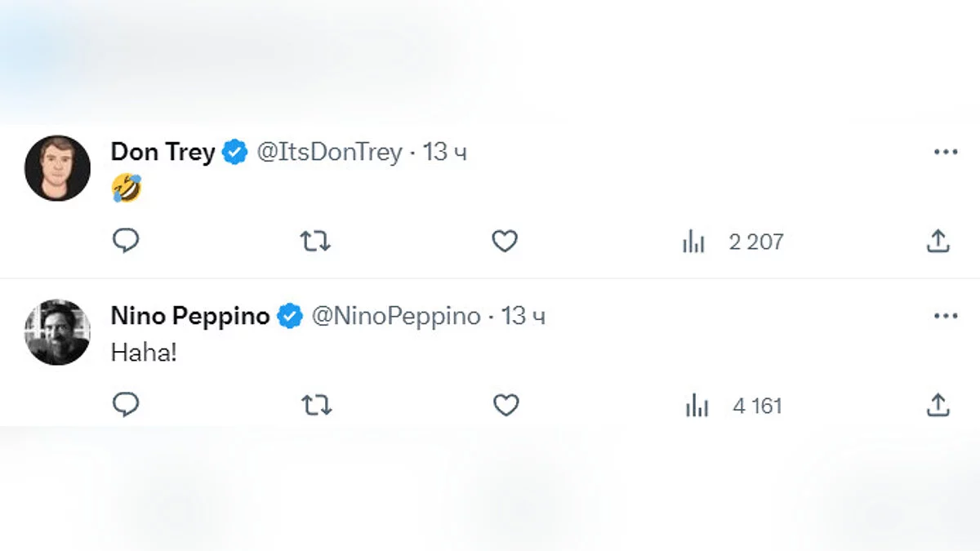The height and width of the screenshot is (551, 980).
Task: Click Don Trey's 13 ч timestamp
Action: pyautogui.click(x=444, y=153)
